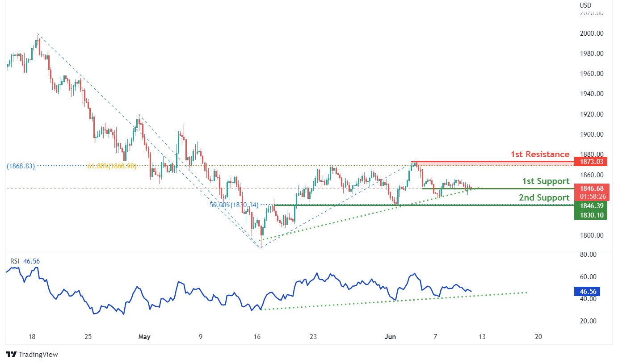Click the 1960.00 price axis label
The height and width of the screenshot is (364, 618).
click(591, 74)
